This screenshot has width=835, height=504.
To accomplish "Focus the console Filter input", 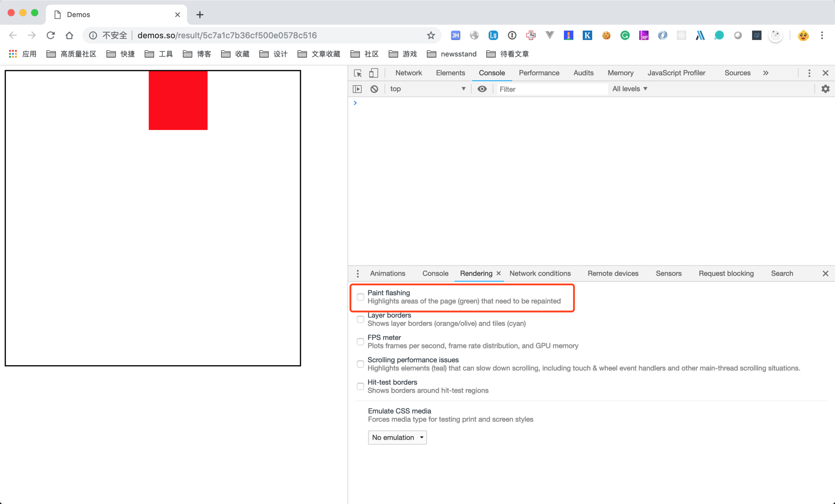I will pos(552,89).
